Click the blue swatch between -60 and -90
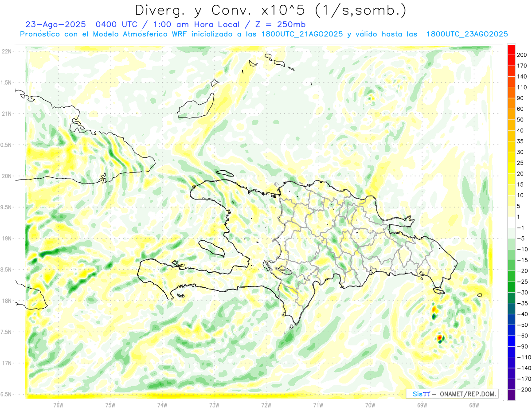The image size is (532, 411). [x=511, y=341]
